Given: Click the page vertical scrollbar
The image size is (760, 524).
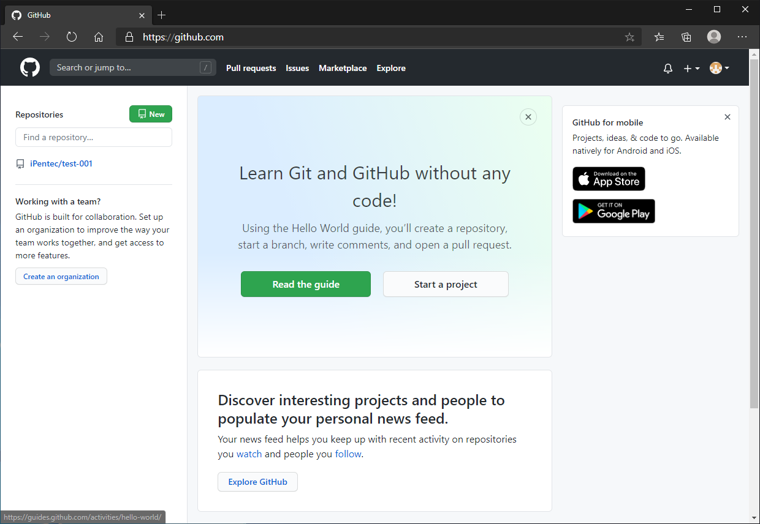Looking at the screenshot, I should pyautogui.click(x=754, y=233).
